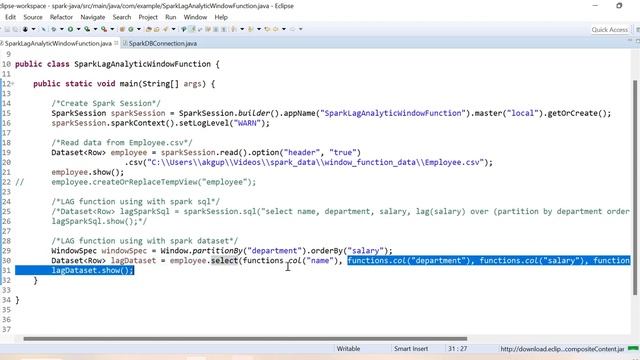Open the Run menu

click(x=171, y=17)
